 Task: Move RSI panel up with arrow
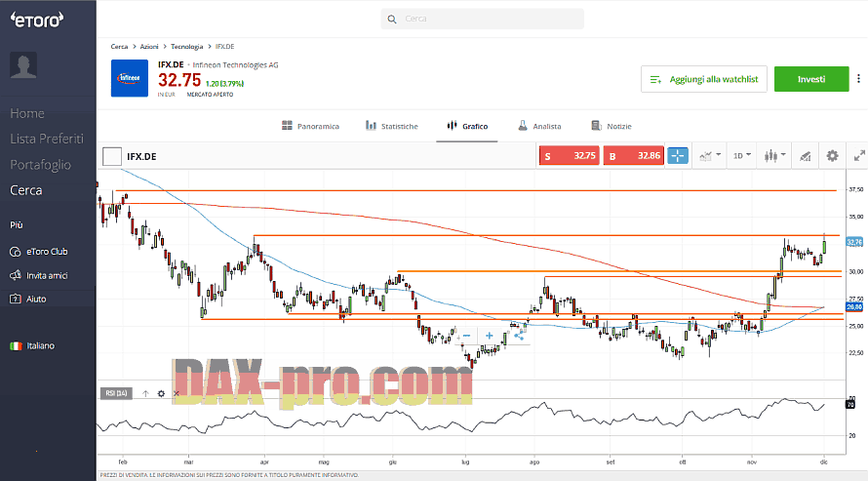(145, 393)
